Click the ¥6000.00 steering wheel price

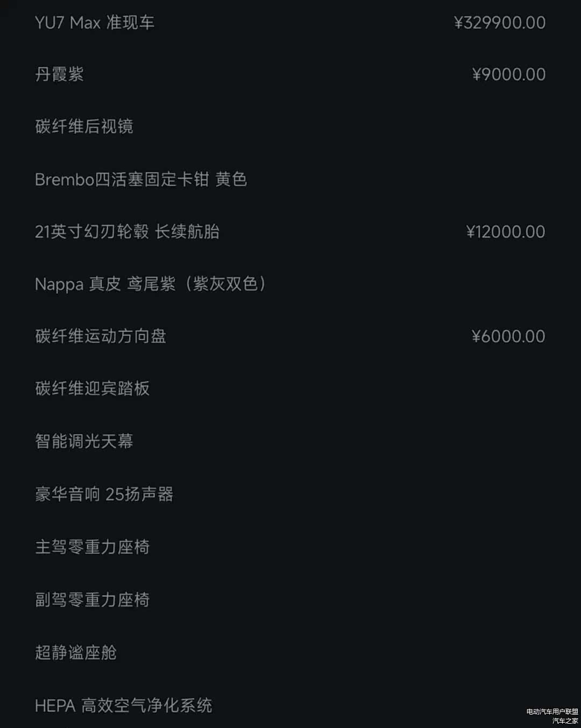pyautogui.click(x=508, y=336)
